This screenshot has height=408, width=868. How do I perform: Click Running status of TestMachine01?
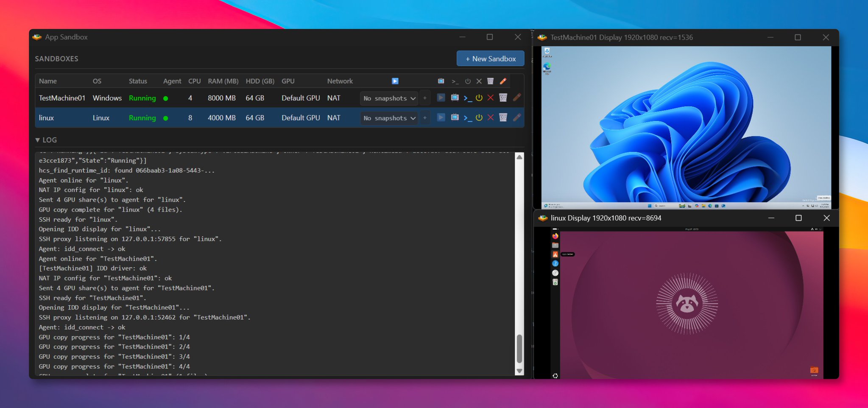tap(142, 98)
